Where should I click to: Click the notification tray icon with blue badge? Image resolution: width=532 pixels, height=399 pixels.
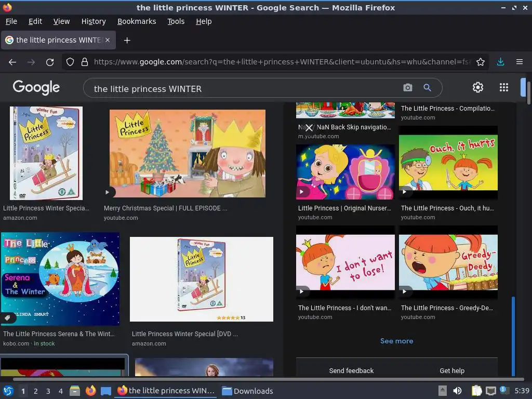tap(503, 390)
